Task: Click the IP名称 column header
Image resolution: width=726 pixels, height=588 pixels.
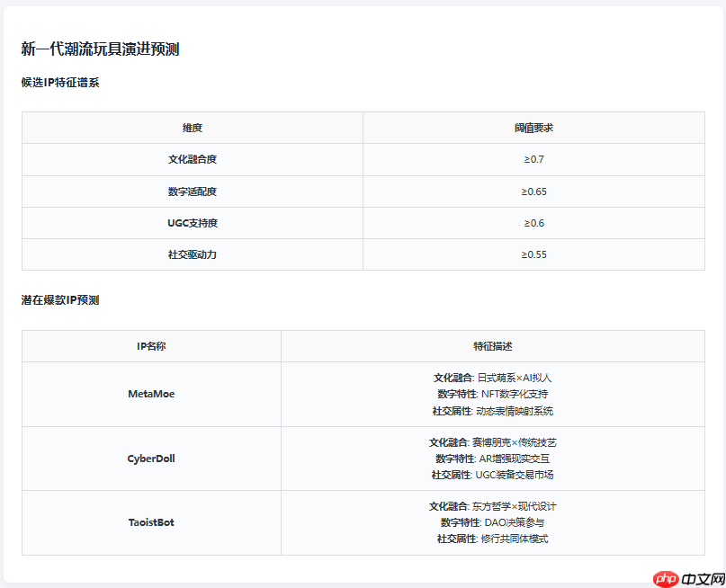Action: (151, 346)
